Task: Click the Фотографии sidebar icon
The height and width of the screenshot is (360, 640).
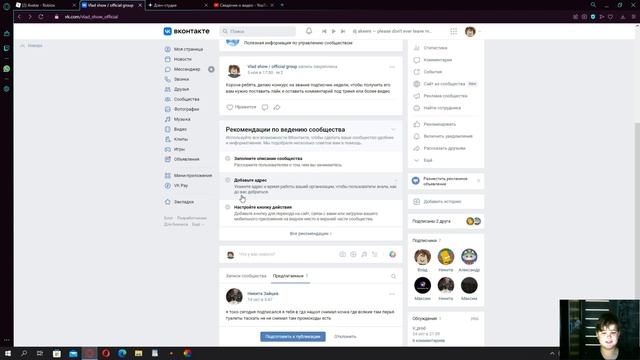Action: pos(168,109)
